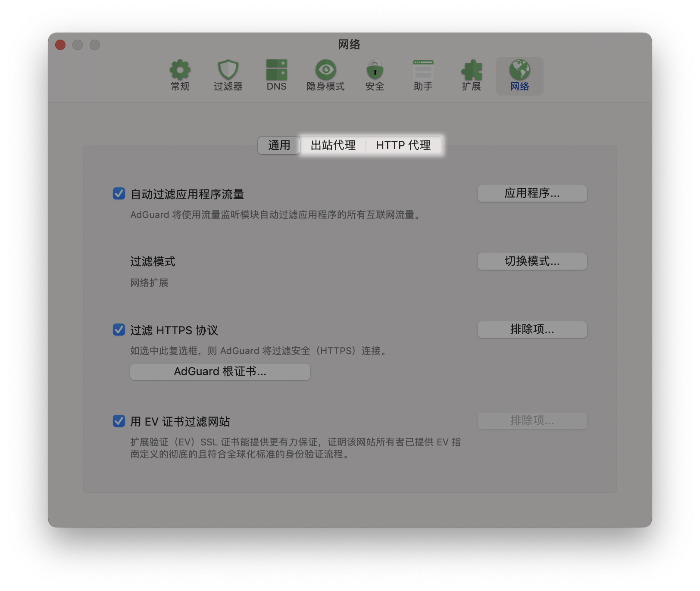Switch to the 通用 tab
This screenshot has width=700, height=591.
click(279, 145)
